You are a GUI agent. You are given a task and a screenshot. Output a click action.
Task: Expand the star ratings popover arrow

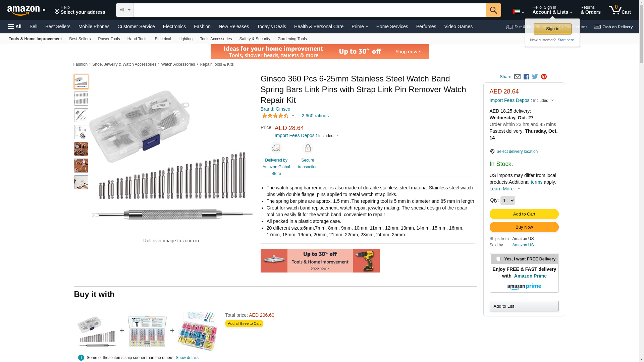[293, 116]
